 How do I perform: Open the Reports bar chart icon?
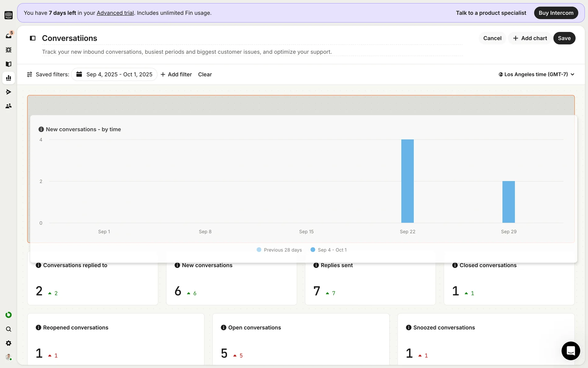(x=9, y=78)
